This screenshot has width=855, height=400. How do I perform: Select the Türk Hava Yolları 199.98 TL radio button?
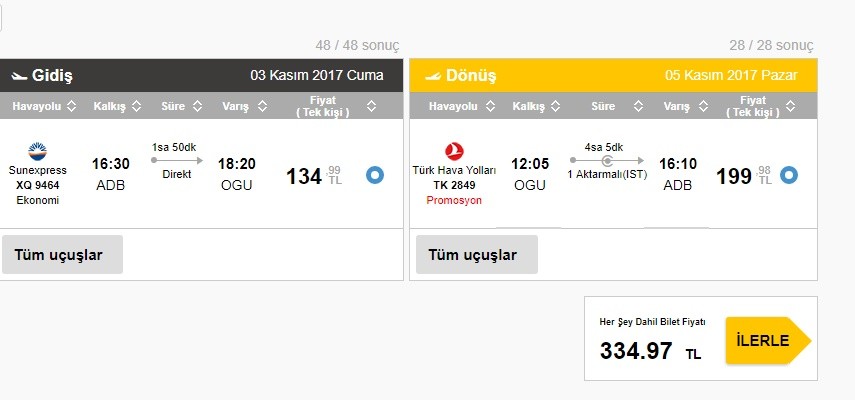click(x=789, y=176)
